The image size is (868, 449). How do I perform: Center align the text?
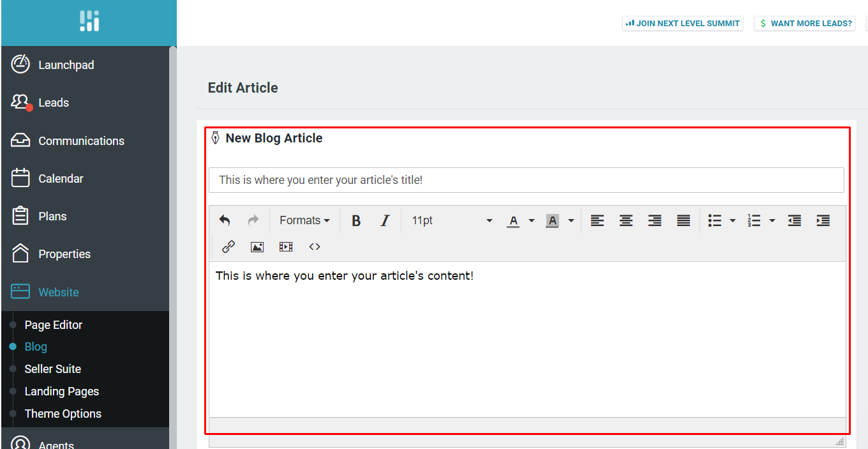pyautogui.click(x=626, y=220)
